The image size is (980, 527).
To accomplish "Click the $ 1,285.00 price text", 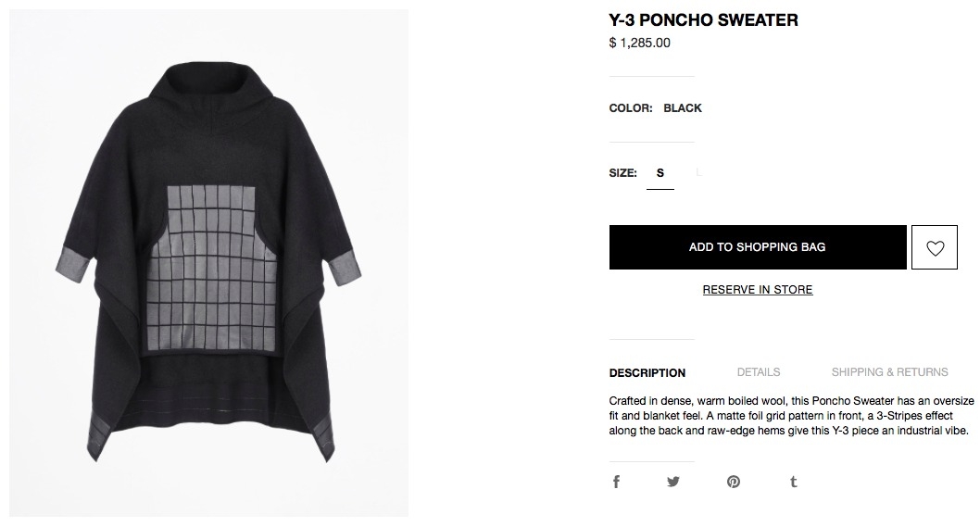I will click(639, 44).
